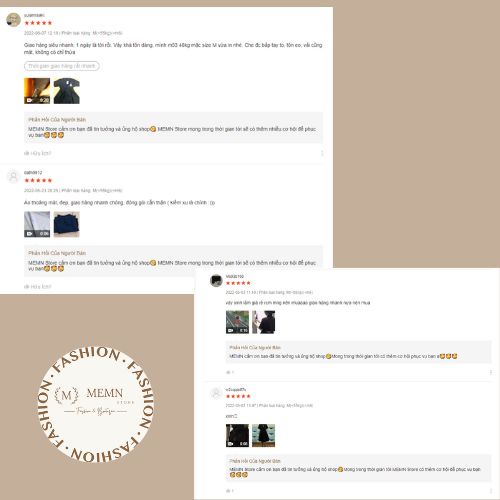Image resolution: width=500 pixels, height=500 pixels.
Task: Open the fourth review's dress photo
Action: [263, 435]
